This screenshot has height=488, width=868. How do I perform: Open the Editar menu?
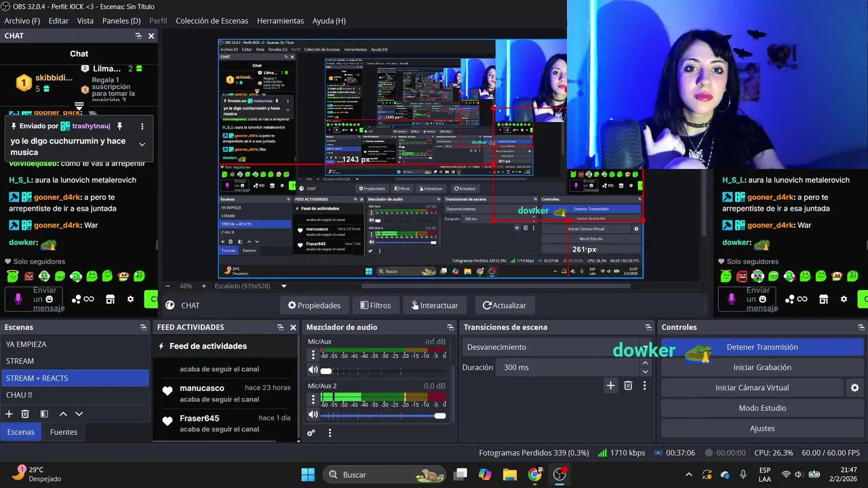pos(58,21)
